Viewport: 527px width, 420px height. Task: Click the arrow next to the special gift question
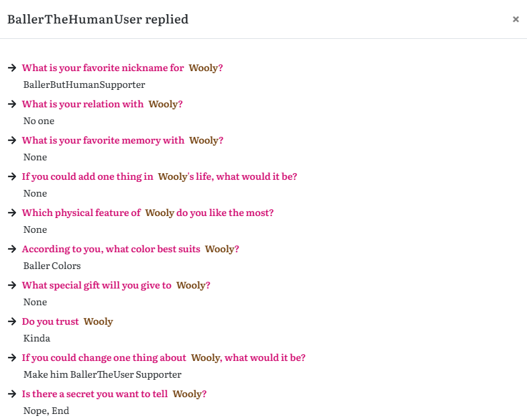pos(12,285)
